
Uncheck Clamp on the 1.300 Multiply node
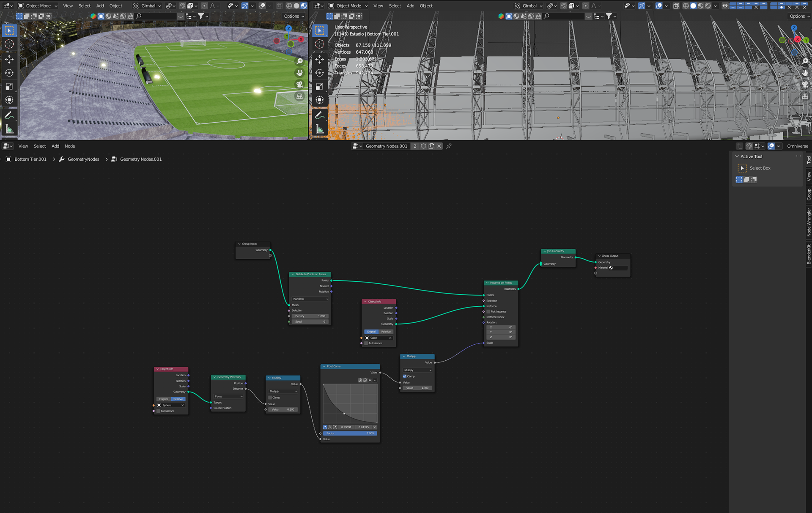click(405, 376)
